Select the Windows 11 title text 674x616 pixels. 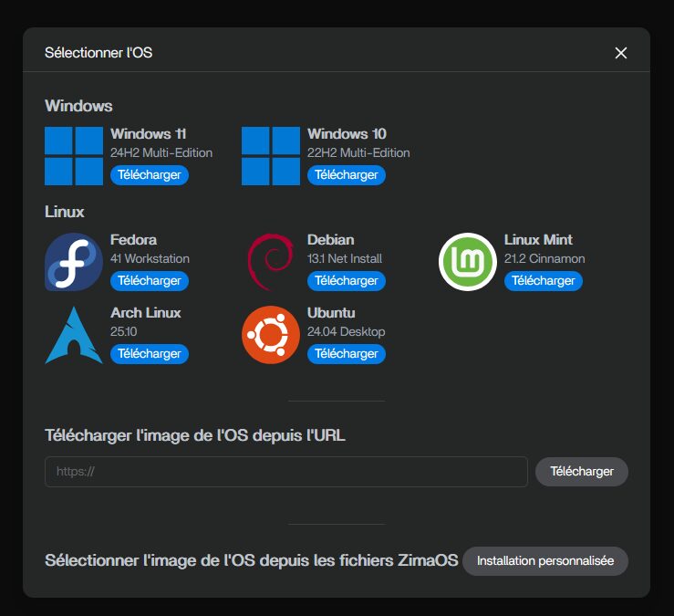point(149,134)
